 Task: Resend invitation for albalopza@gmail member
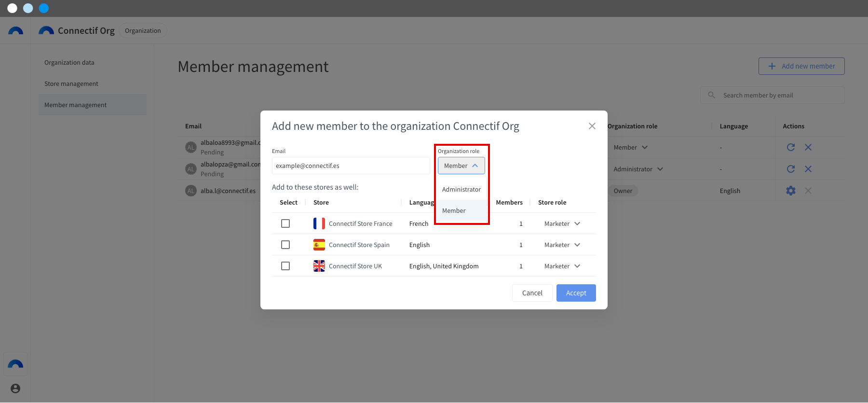click(791, 169)
